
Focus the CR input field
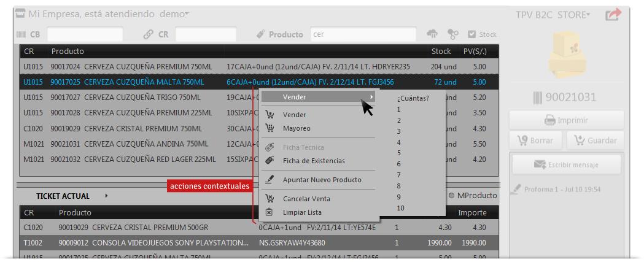pos(206,34)
